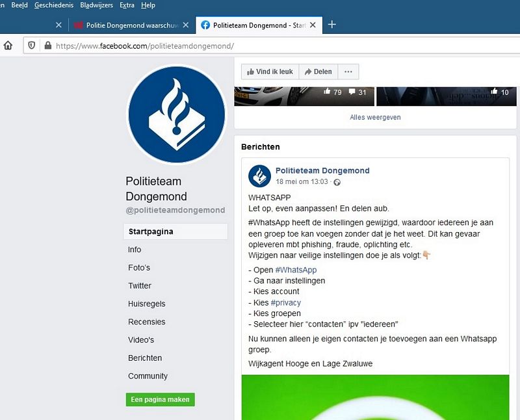Image resolution: width=520 pixels, height=420 pixels.
Task: Click the #privacy hashtag link
Action: [x=285, y=302]
